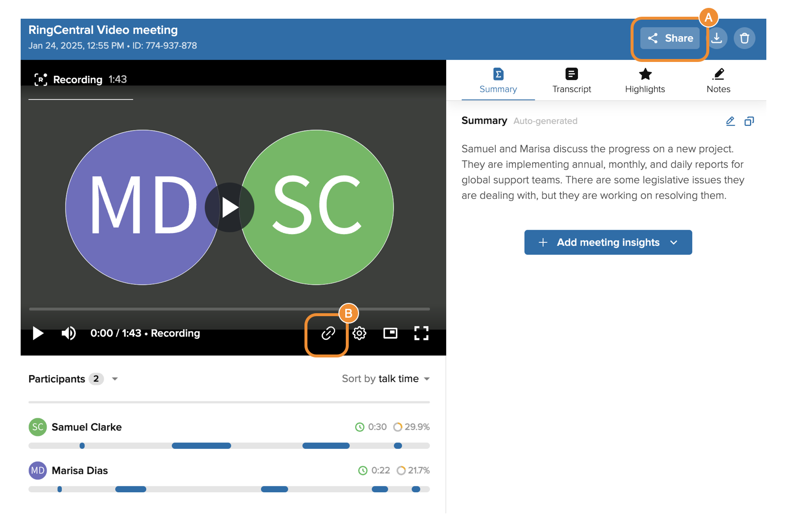Click the Recording indicator icon
The width and height of the screenshot is (787, 532).
click(41, 80)
